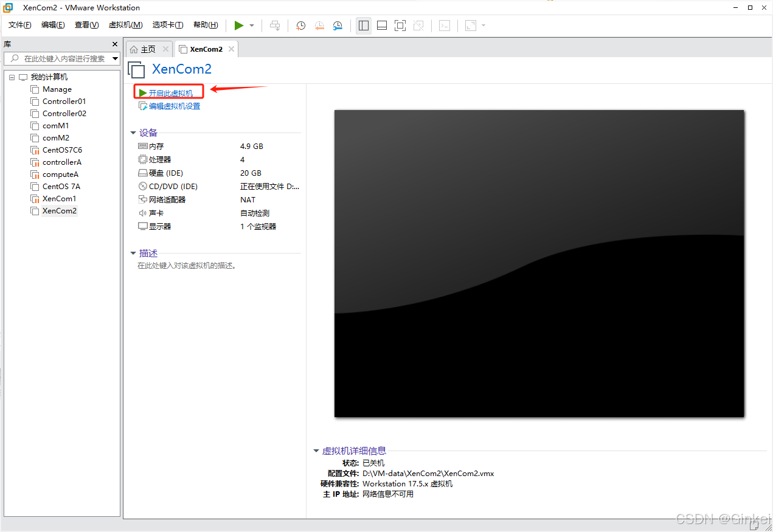Open the 查看(V) menu
The width and height of the screenshot is (773, 532).
coord(86,25)
